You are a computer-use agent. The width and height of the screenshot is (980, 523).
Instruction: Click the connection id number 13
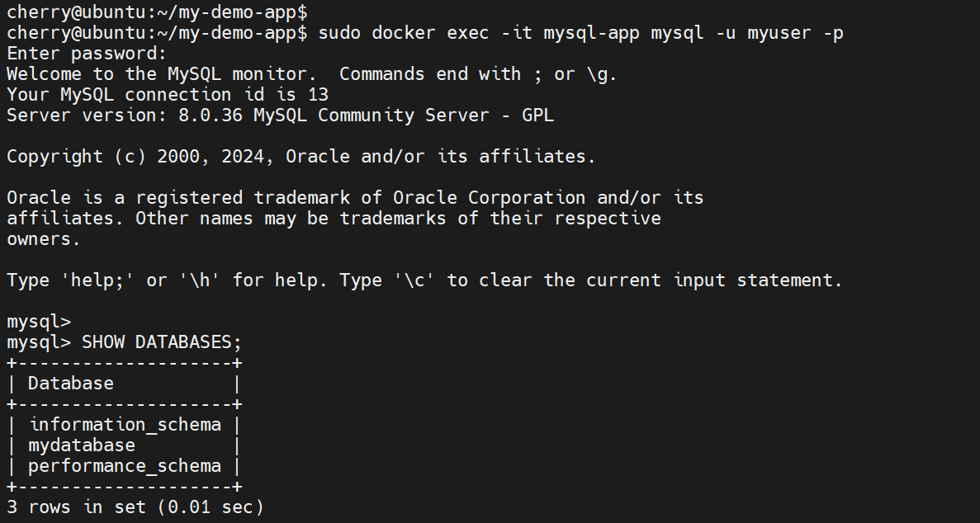318,95
